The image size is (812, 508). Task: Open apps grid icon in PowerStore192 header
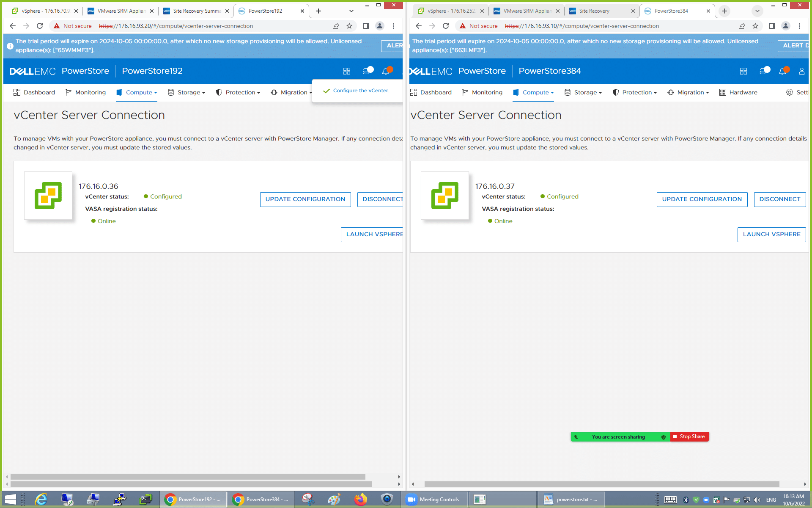tap(347, 71)
